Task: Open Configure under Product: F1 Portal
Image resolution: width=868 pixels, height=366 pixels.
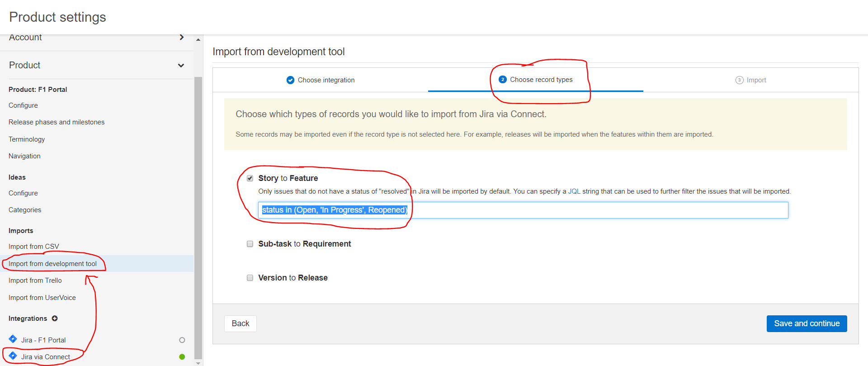Action: pos(23,105)
